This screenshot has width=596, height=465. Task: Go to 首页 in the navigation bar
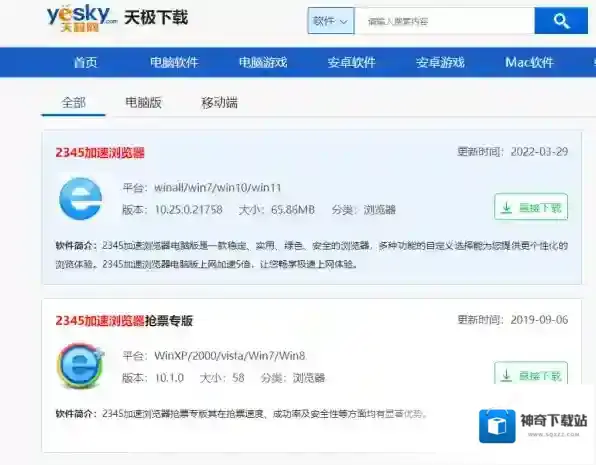coord(86,62)
